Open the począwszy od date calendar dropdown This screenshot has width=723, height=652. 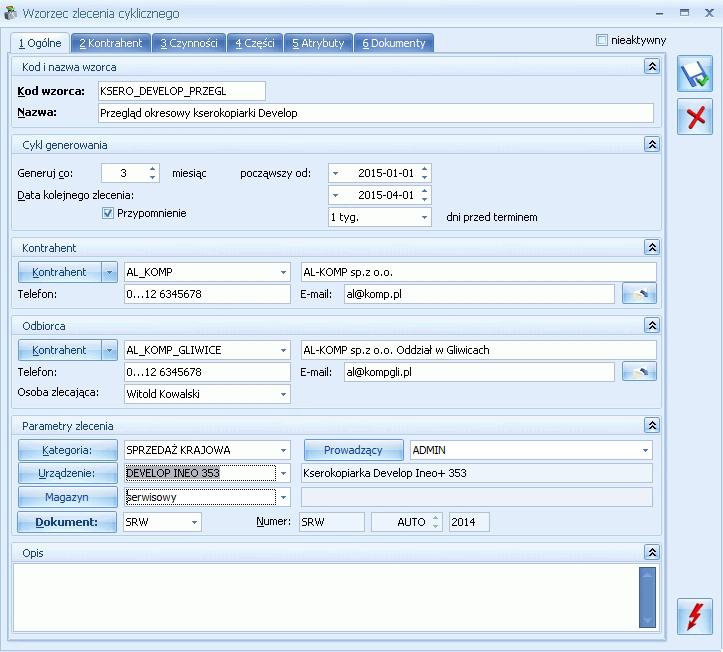[336, 173]
